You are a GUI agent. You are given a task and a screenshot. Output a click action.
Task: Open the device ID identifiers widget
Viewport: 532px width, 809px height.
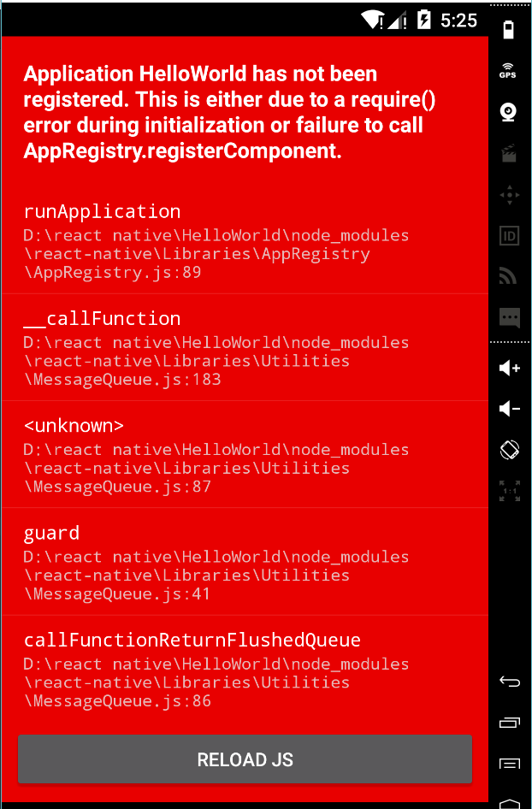509,236
